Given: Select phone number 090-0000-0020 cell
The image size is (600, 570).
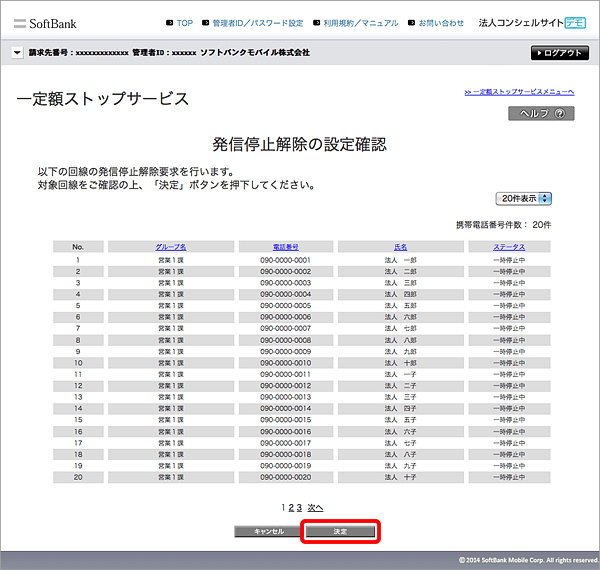Looking at the screenshot, I should [x=285, y=477].
